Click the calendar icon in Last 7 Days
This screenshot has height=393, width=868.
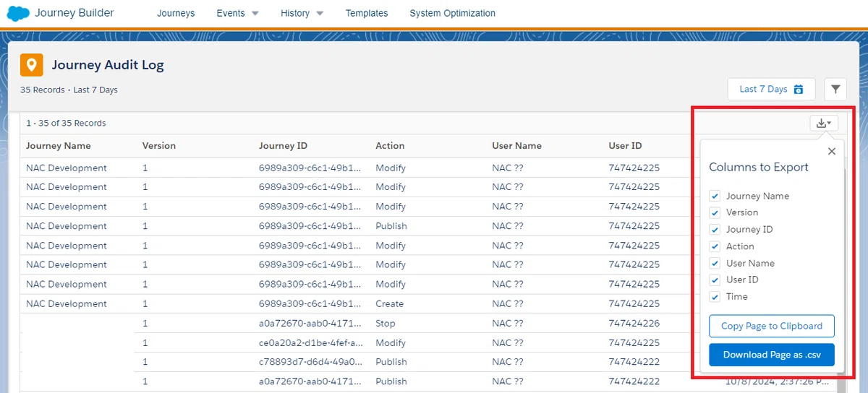pyautogui.click(x=799, y=90)
